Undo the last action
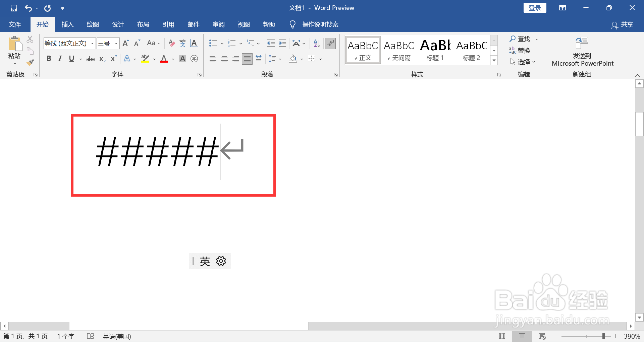The image size is (644, 342). coord(28,8)
